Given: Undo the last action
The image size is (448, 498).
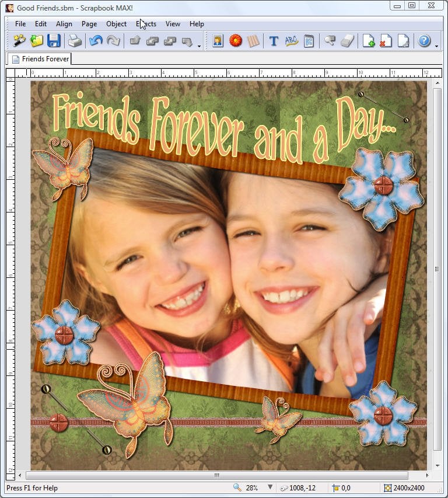Looking at the screenshot, I should 96,41.
